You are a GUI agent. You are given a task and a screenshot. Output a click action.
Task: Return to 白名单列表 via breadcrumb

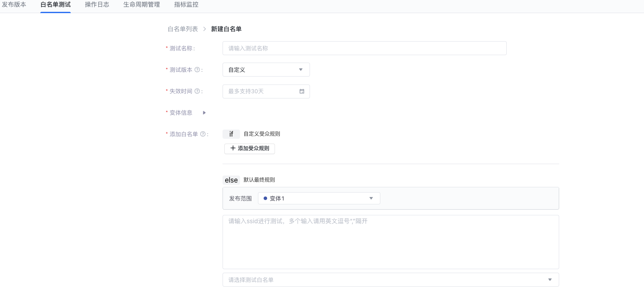[183, 29]
